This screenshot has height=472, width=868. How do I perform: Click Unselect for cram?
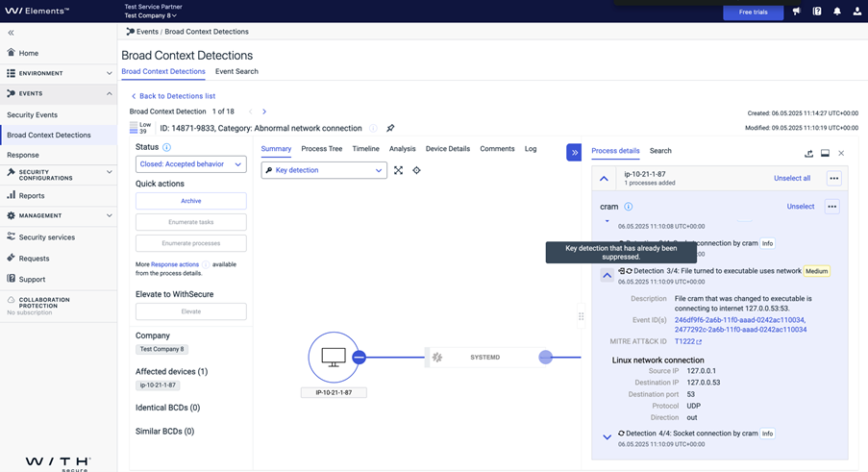801,207
